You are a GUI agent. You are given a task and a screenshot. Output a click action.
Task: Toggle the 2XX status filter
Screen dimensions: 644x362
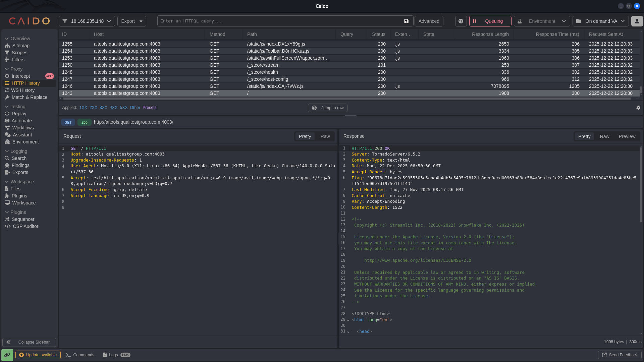[93, 108]
